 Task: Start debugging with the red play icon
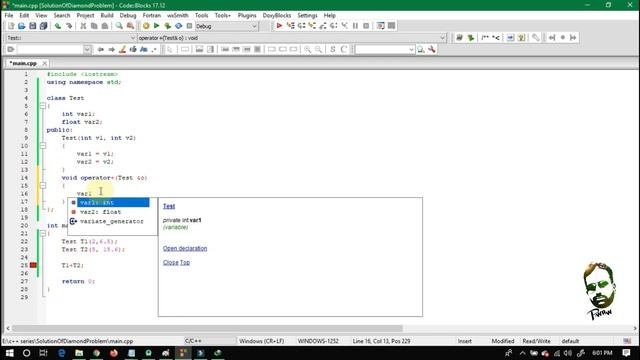click(279, 26)
